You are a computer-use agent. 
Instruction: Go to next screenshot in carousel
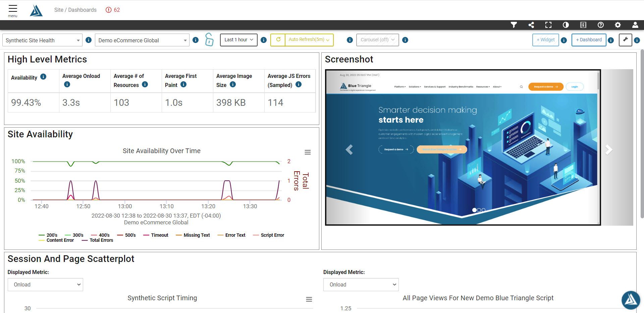[608, 149]
